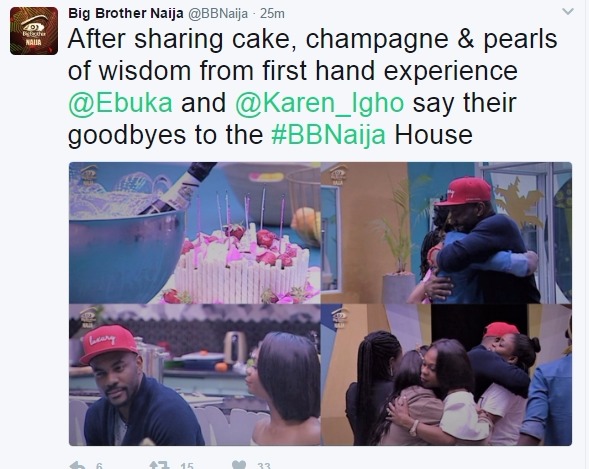The width and height of the screenshot is (589, 469).
Task: View the photo of a hug by the plant
Action: [447, 232]
